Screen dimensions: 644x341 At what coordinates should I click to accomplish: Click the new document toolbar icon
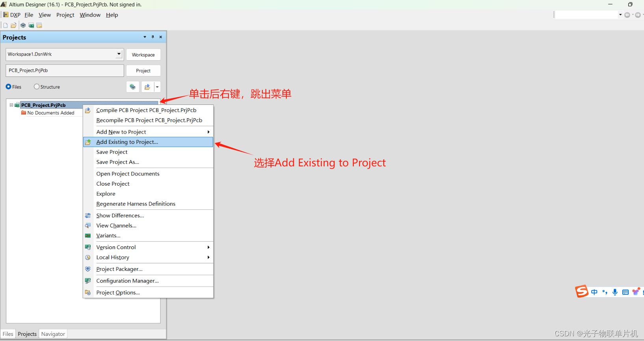6,25
